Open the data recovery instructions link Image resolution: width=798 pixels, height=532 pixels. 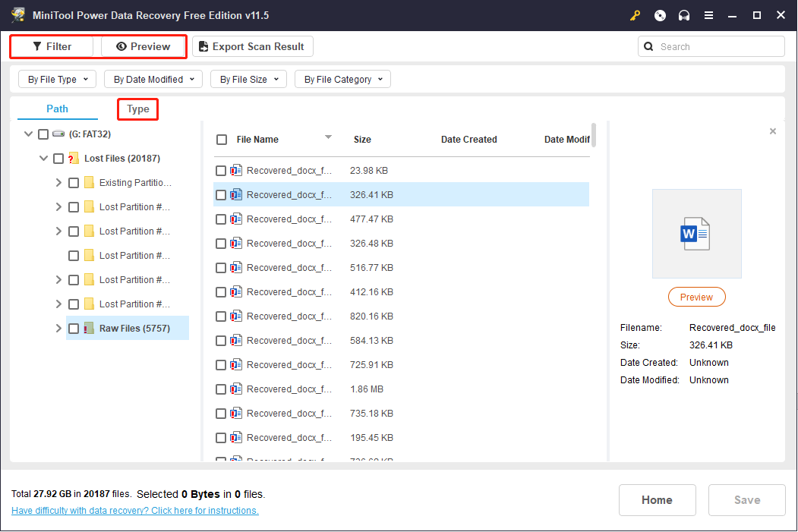(x=135, y=510)
